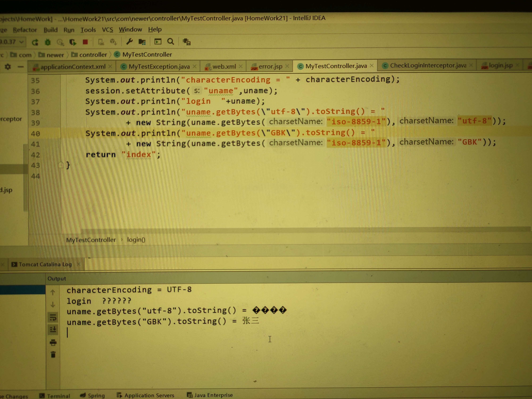This screenshot has width=532, height=399.
Task: Click the Rerun/Update application toolbar icon
Action: point(35,42)
